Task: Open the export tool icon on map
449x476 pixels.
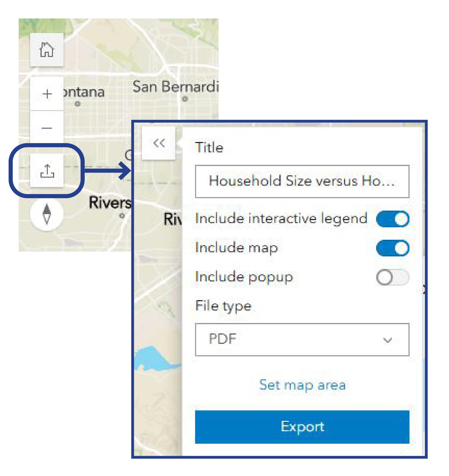Action: (x=47, y=171)
